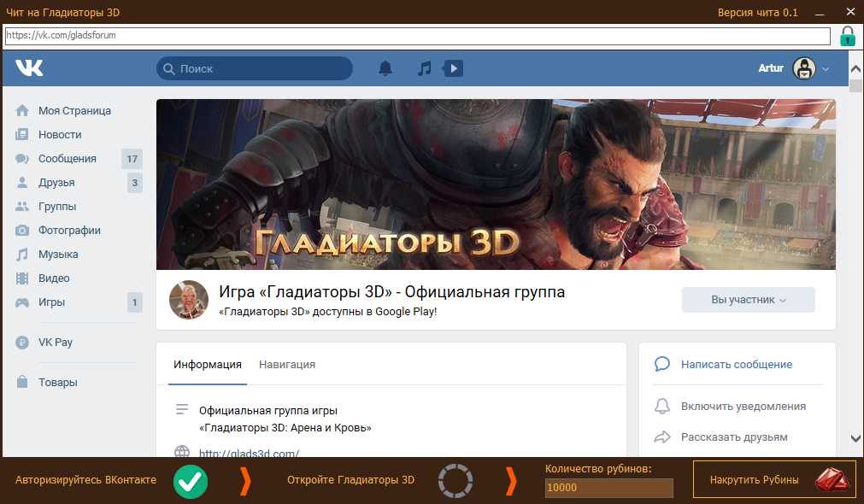This screenshot has height=504, width=864.
Task: Click Авторизируйтесь ВКонтакте label
Action: [x=86, y=480]
